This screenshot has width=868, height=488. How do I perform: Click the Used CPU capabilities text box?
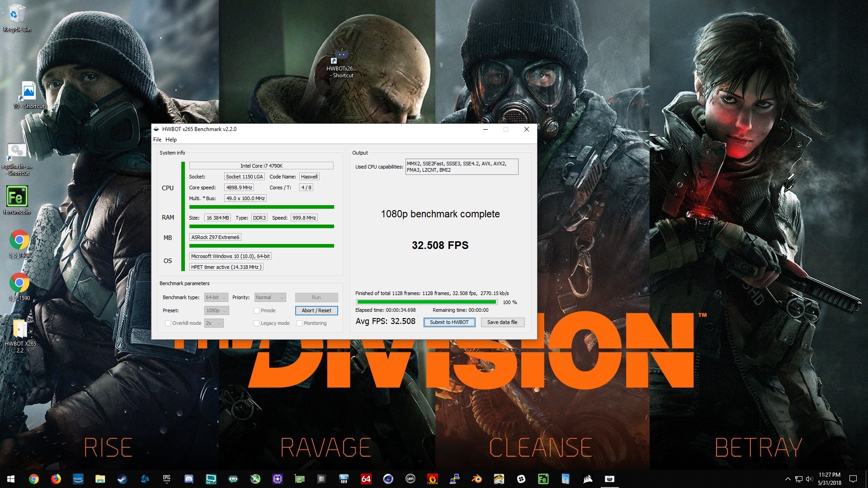(x=462, y=167)
